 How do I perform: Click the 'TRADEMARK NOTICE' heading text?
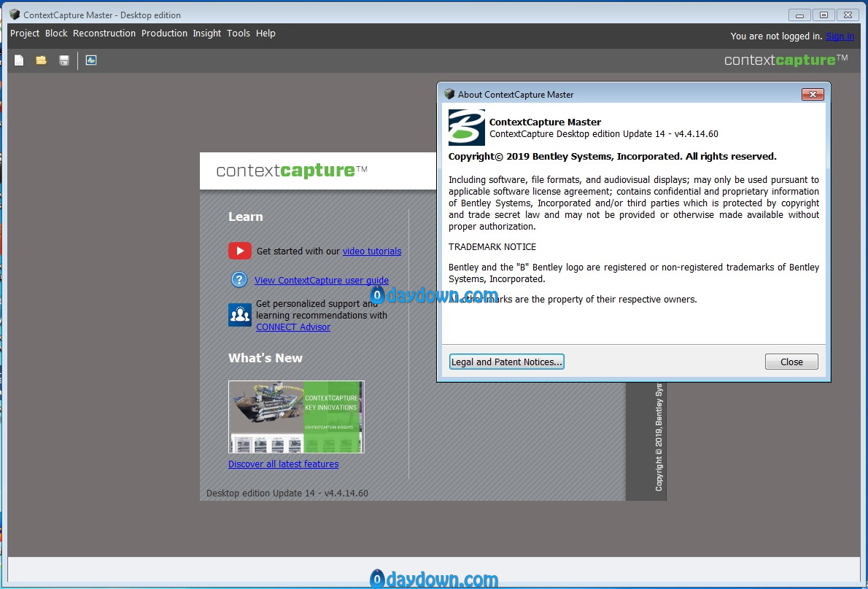click(492, 247)
